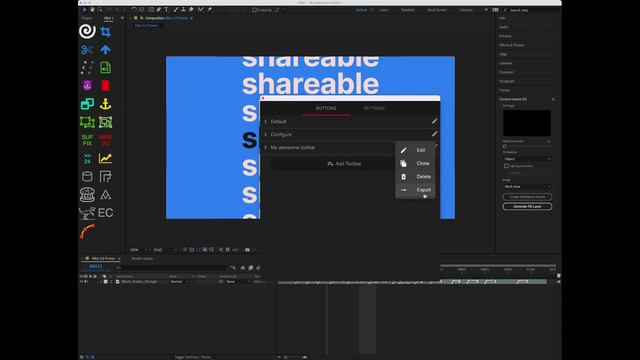Click the SUF FIX toolbar button
640x360 pixels.
click(x=87, y=140)
